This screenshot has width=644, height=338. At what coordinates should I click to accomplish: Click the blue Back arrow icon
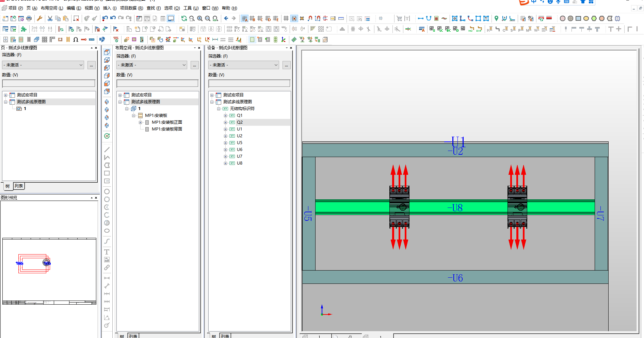click(x=226, y=18)
